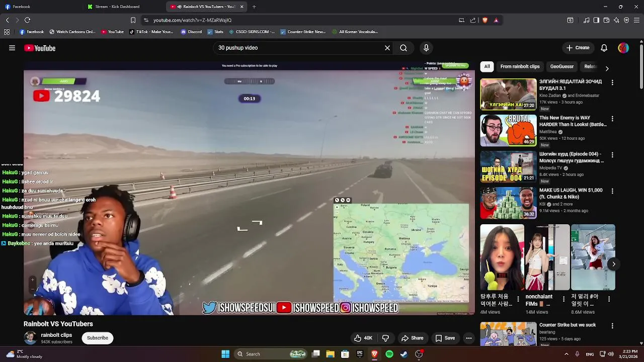This screenshot has width=644, height=362.
Task: Switch to Stream - Kick Dashboard tab
Action: click(x=123, y=7)
